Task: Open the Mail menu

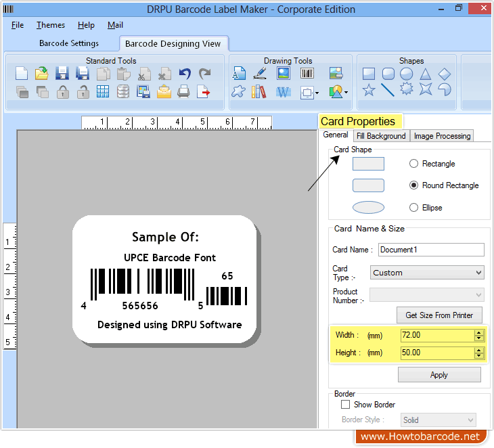Action: (115, 25)
